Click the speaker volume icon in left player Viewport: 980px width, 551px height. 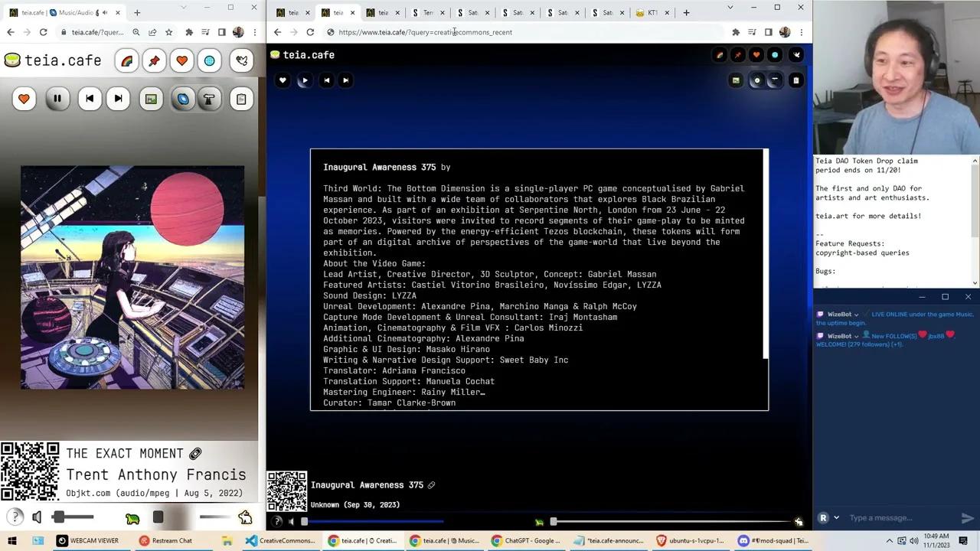click(x=37, y=518)
